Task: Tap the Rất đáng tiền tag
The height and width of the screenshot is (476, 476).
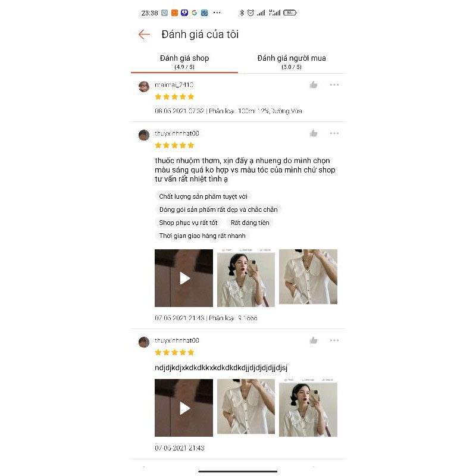Action: pos(250,223)
